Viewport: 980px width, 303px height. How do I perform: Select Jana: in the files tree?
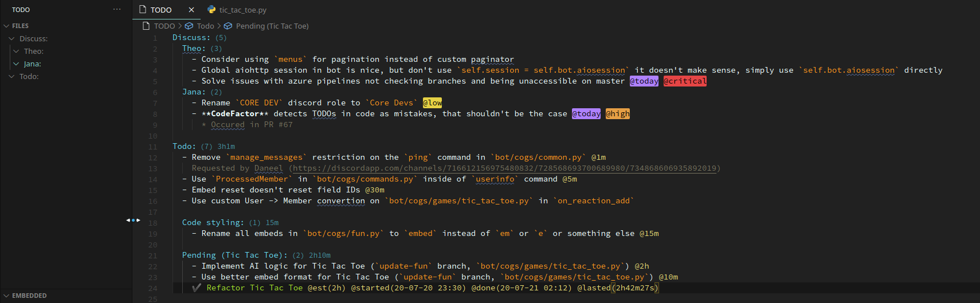33,64
